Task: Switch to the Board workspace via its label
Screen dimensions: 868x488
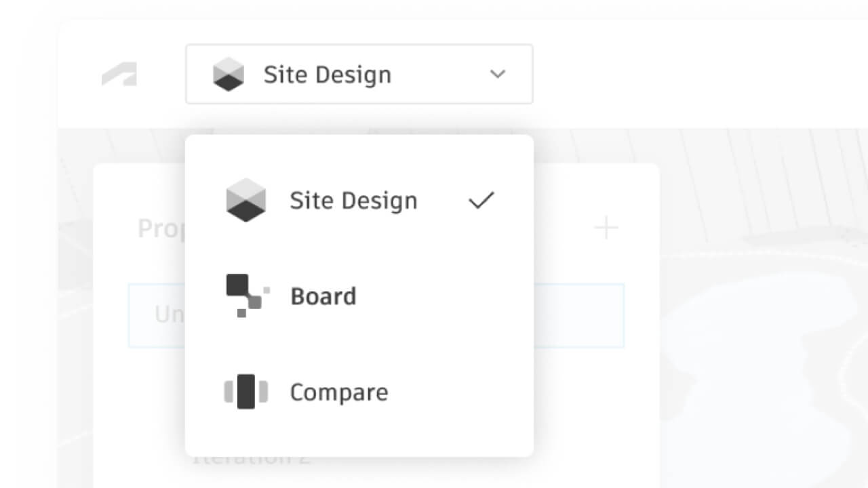Action: pyautogui.click(x=323, y=296)
